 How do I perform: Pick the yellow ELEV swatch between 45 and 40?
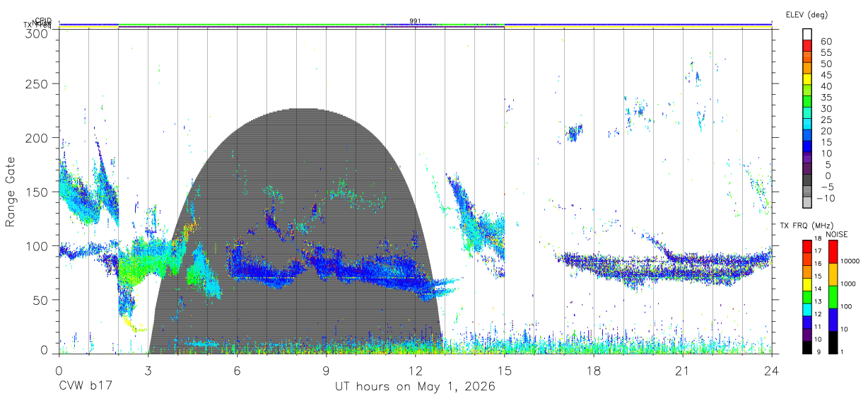click(807, 80)
